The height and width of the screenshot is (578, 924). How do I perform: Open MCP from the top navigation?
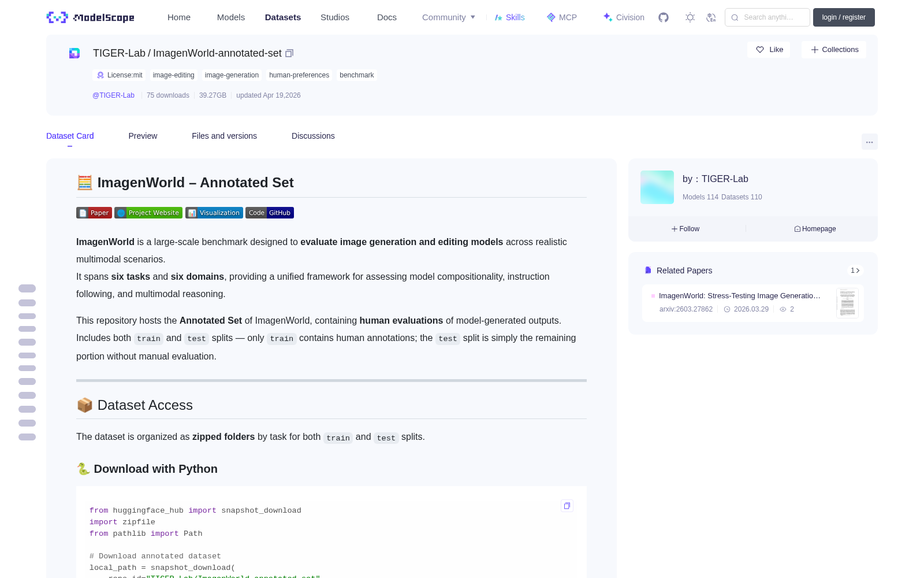point(562,17)
